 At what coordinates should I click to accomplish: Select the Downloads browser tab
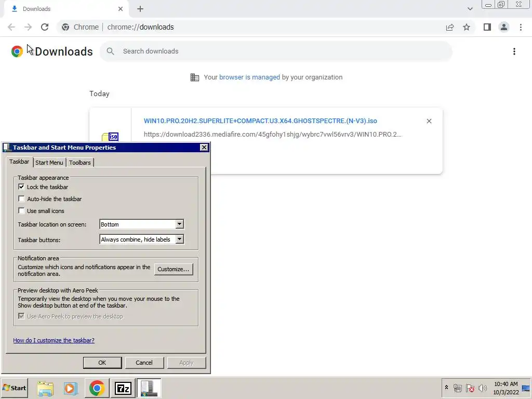click(66, 9)
